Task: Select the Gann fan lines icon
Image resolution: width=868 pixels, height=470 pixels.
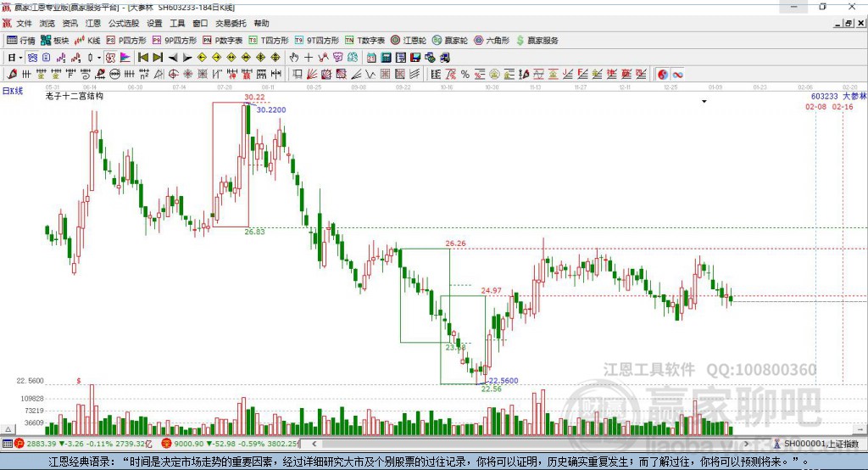Action: point(312,75)
